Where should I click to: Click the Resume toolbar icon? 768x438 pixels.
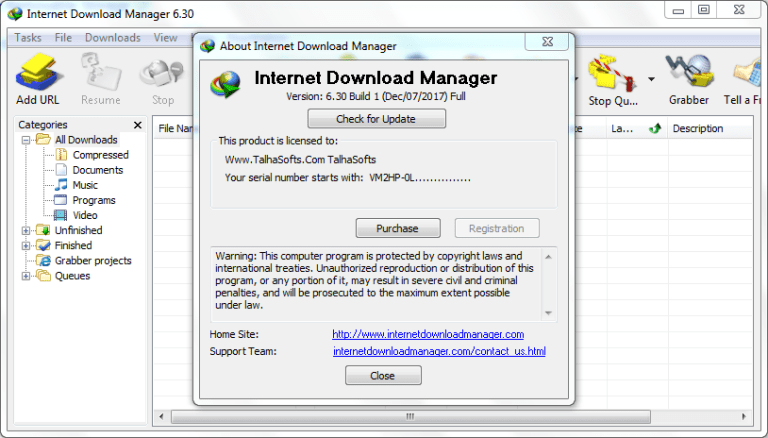point(101,73)
